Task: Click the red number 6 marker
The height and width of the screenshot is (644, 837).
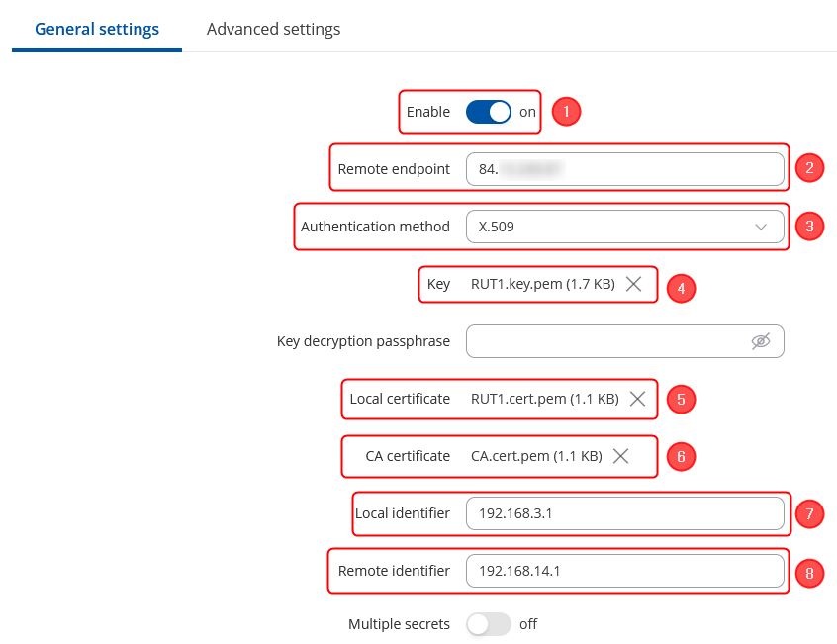Action: coord(681,456)
